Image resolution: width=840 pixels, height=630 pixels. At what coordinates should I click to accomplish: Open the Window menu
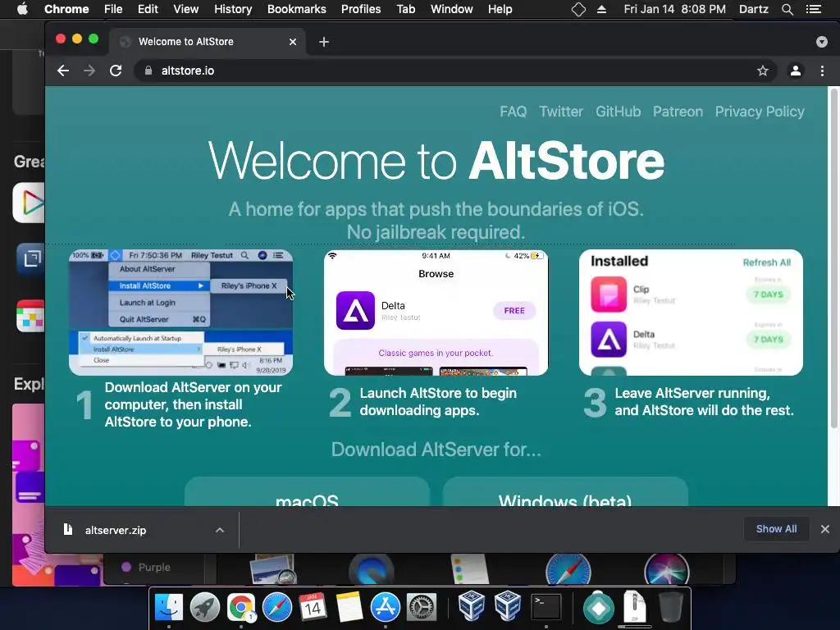pos(452,9)
